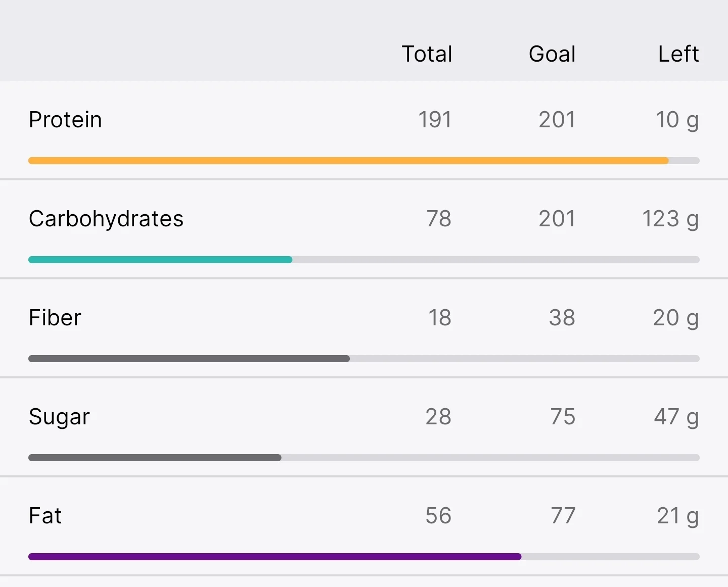Select Protein total value 191

click(435, 120)
